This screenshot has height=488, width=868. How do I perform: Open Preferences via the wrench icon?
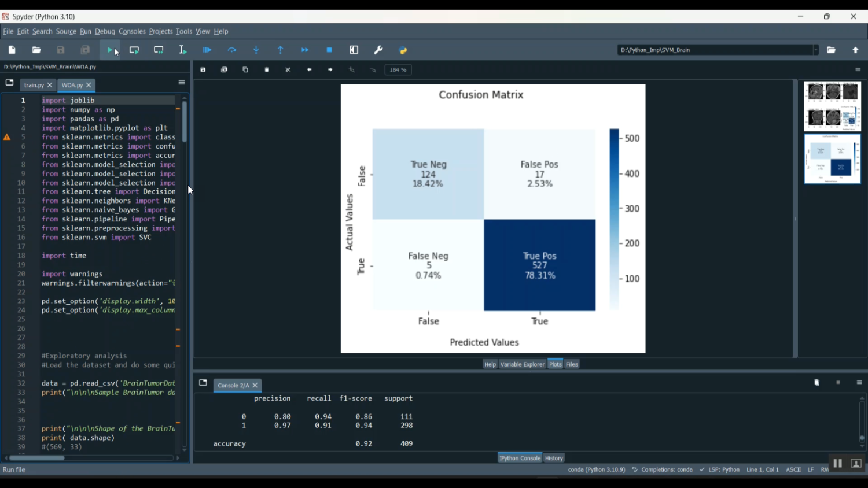click(378, 50)
